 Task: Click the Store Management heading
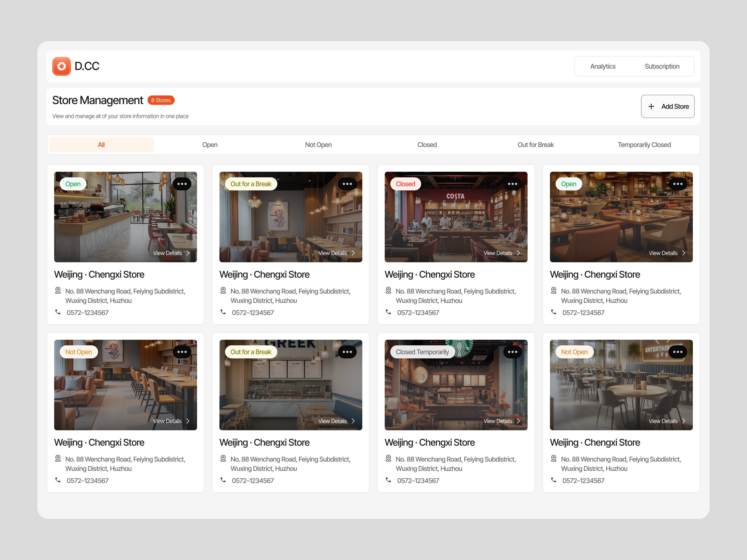pyautogui.click(x=98, y=100)
